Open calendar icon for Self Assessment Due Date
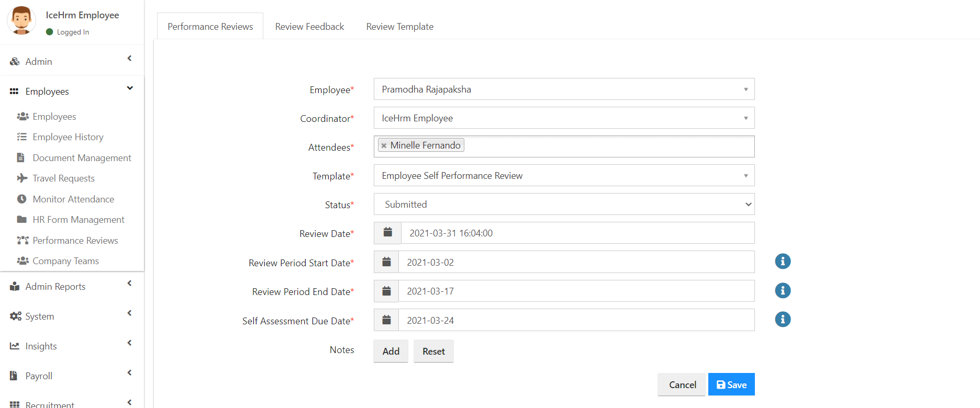 (386, 320)
